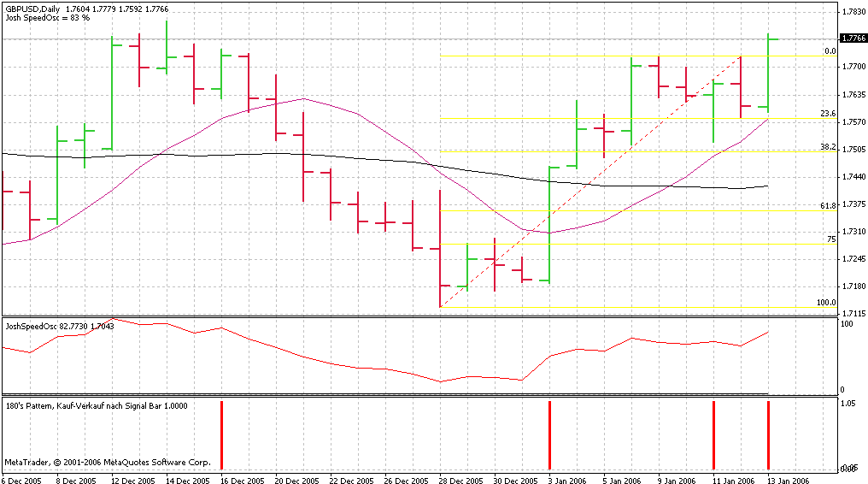Click the 28 Dec 2005 date label

click(x=461, y=480)
